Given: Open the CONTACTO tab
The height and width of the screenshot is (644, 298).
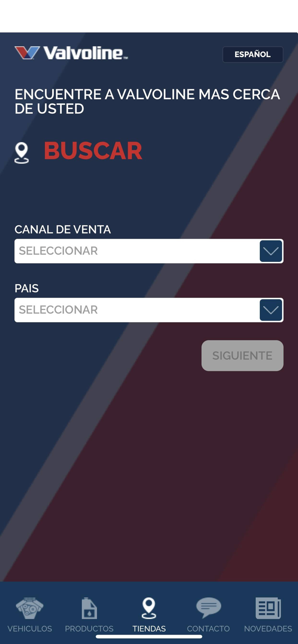Looking at the screenshot, I should coord(208,616).
